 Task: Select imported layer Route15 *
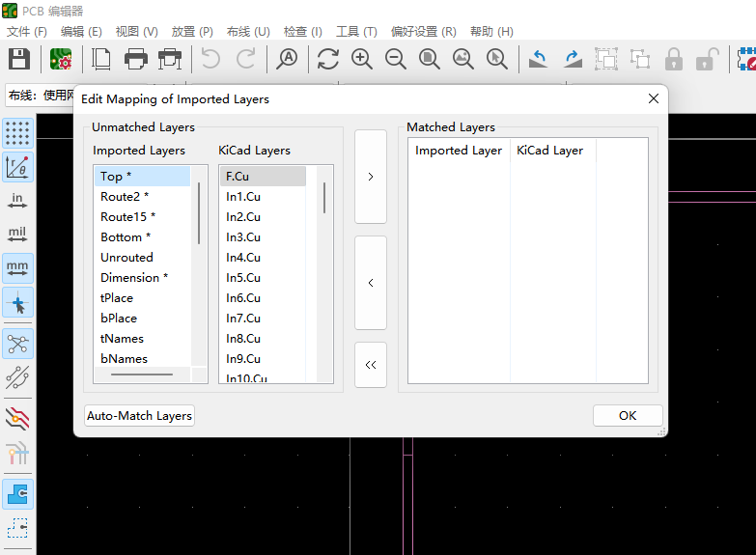[x=142, y=217]
